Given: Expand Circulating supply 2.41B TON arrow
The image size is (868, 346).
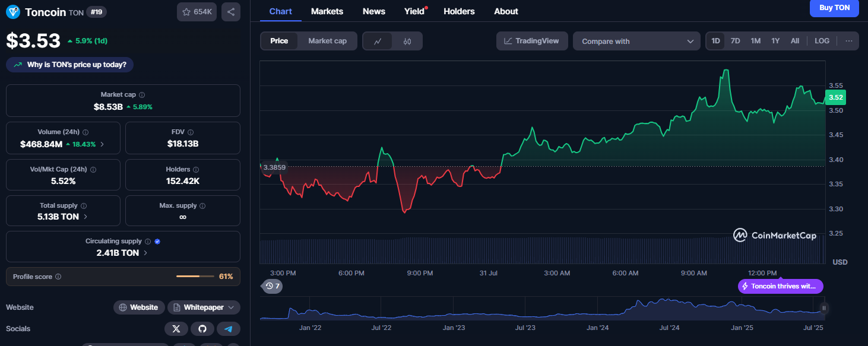Looking at the screenshot, I should [145, 253].
